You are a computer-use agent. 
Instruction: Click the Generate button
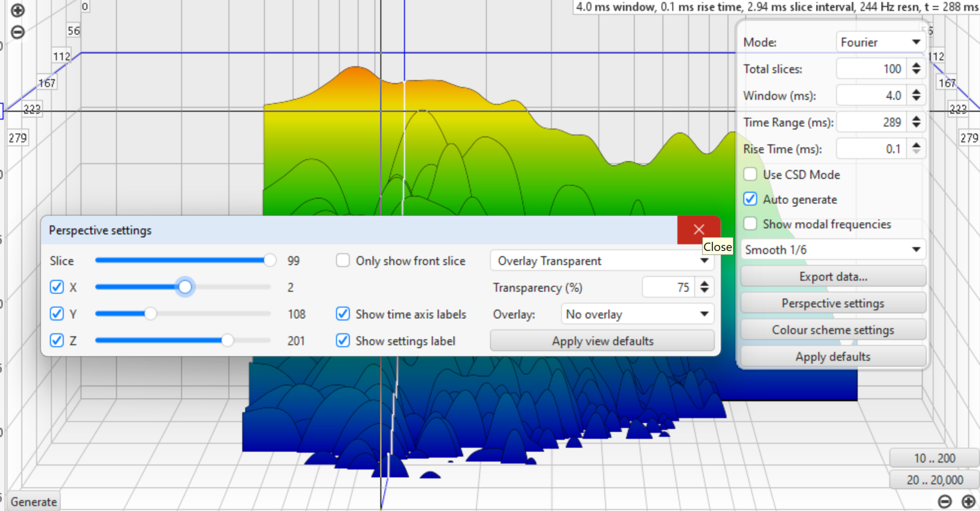[x=33, y=501]
